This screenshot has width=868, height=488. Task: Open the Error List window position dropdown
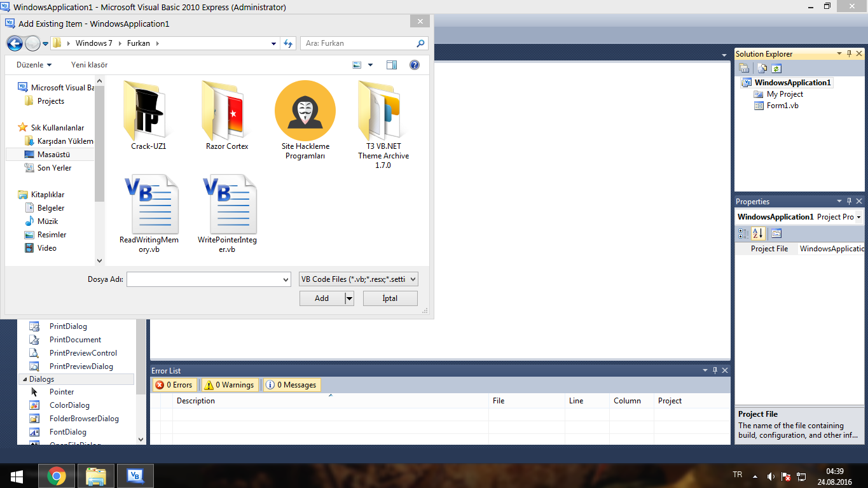point(705,370)
